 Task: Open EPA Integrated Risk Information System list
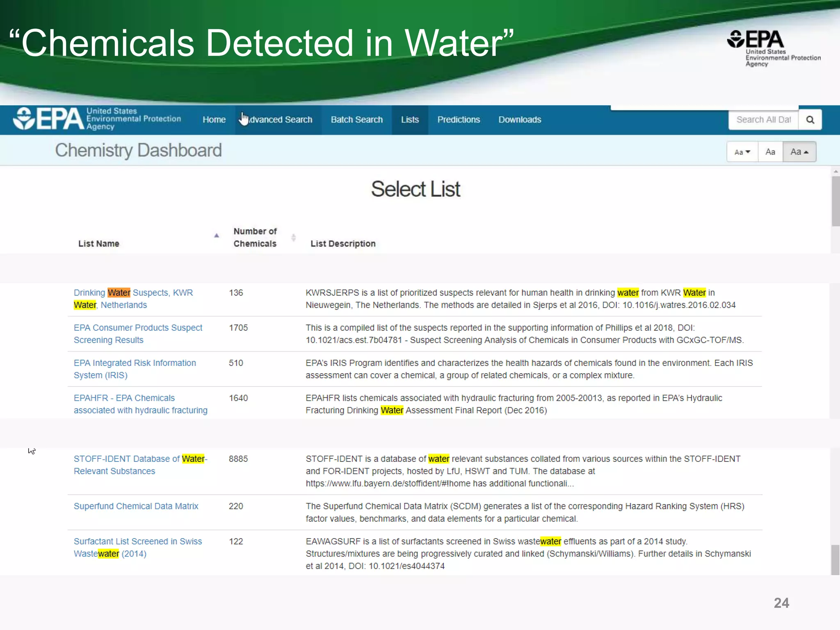(x=135, y=369)
